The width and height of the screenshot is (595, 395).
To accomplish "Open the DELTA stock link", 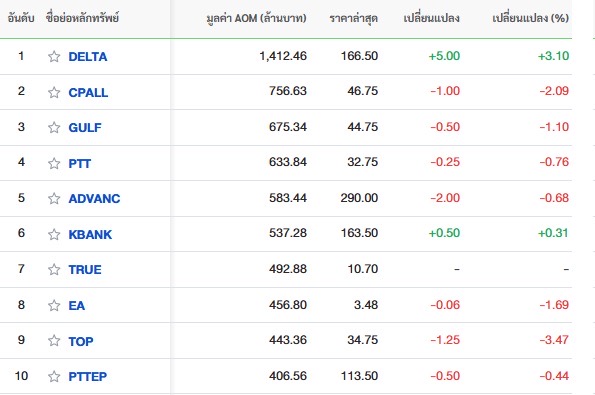I will (88, 57).
